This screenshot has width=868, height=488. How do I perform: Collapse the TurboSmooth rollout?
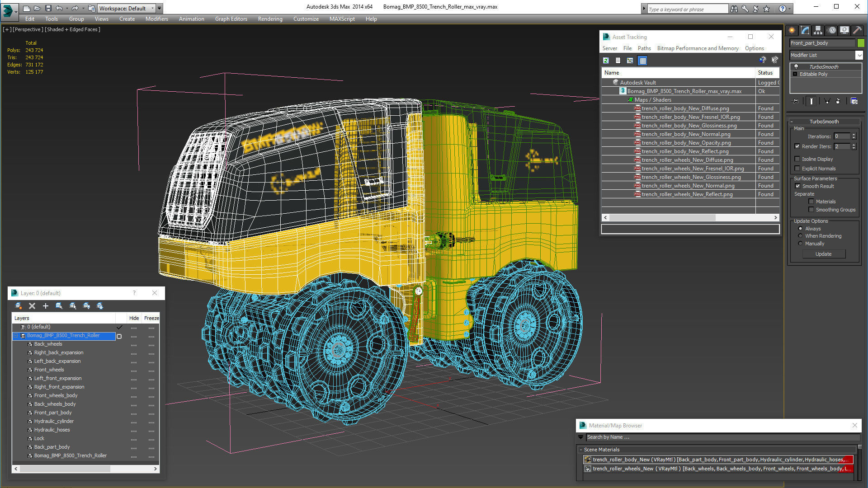coord(824,122)
